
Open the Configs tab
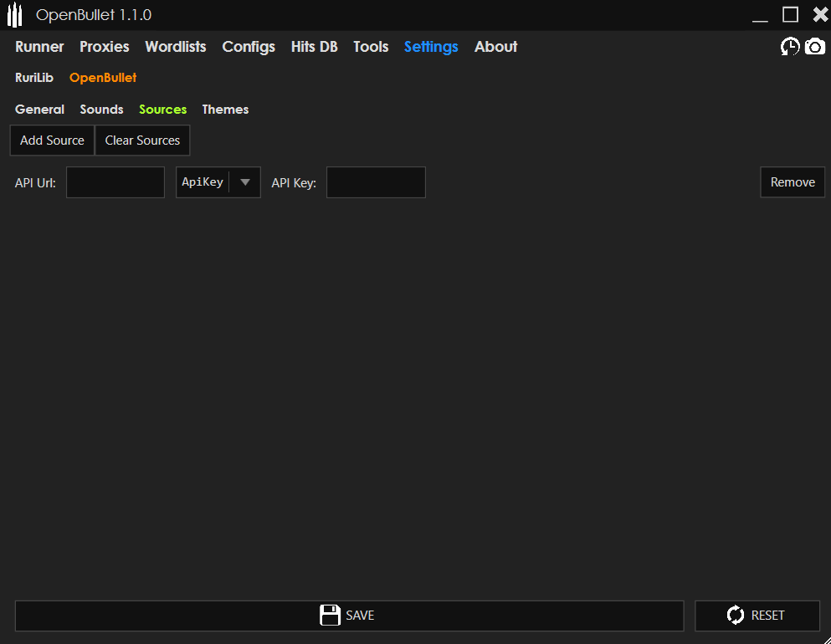click(x=249, y=47)
